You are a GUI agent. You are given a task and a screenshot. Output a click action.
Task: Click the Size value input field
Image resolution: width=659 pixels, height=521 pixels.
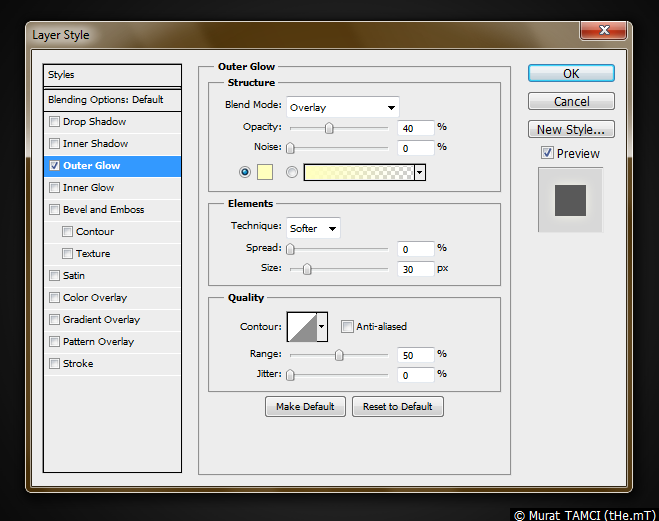(x=414, y=269)
